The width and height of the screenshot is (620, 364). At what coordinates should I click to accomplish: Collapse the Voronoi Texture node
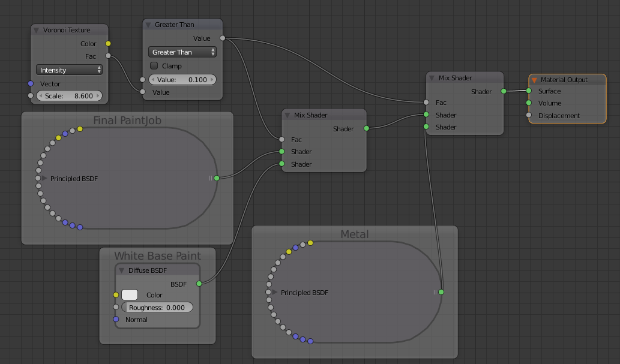pos(36,31)
